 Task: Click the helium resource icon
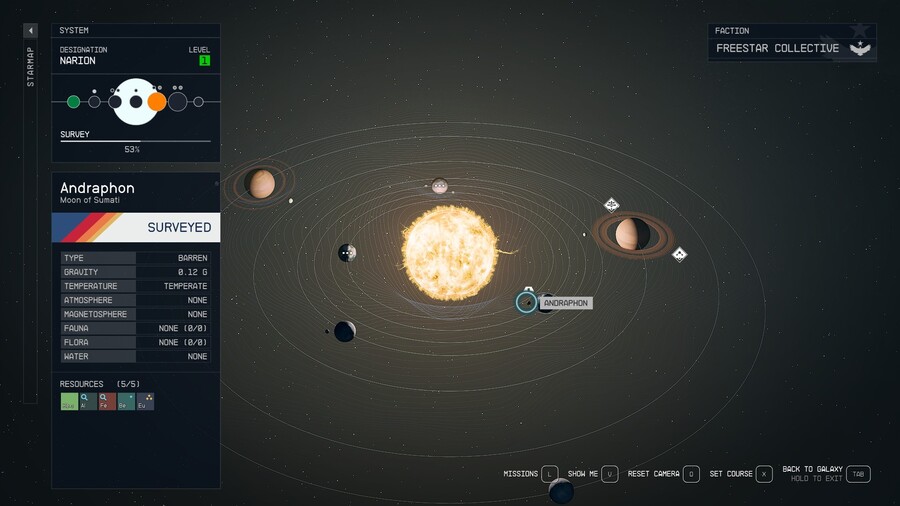pyautogui.click(x=69, y=401)
